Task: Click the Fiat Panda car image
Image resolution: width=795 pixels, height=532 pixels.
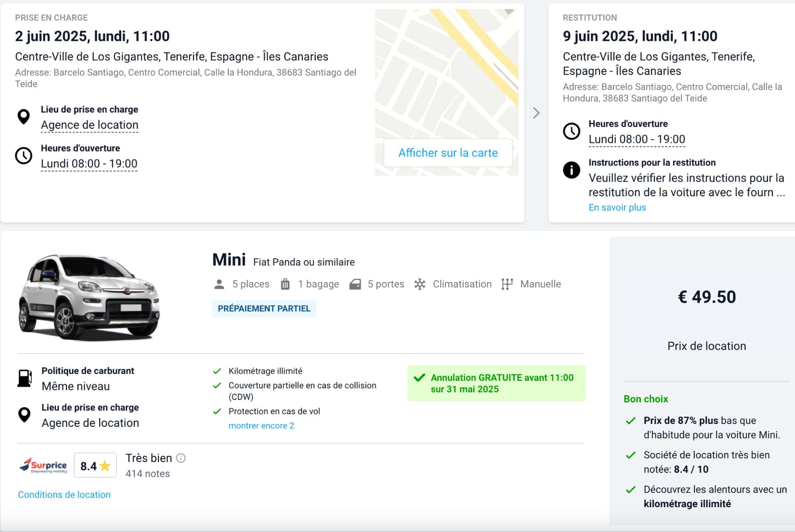Action: [x=89, y=297]
